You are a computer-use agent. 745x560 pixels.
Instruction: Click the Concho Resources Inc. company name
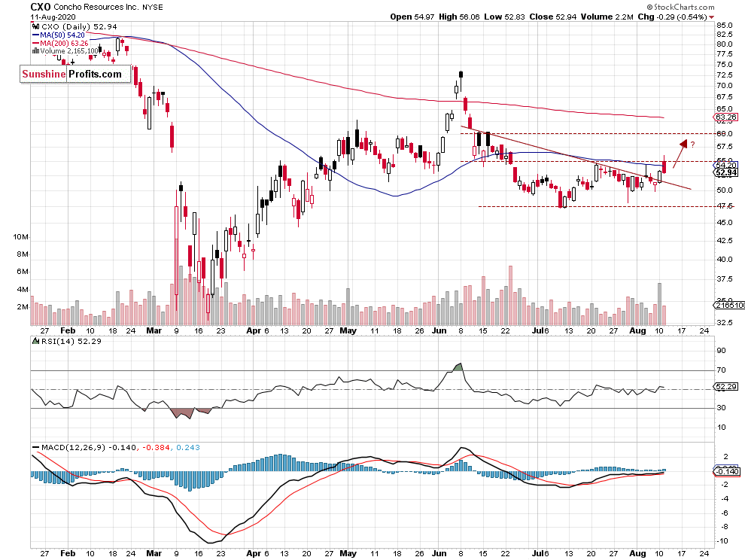[x=96, y=7]
